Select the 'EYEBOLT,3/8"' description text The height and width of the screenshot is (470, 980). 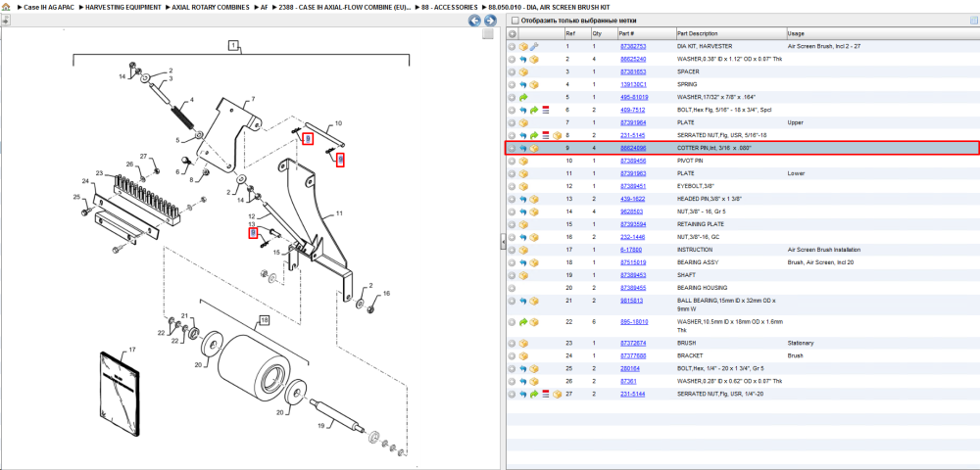tap(696, 186)
